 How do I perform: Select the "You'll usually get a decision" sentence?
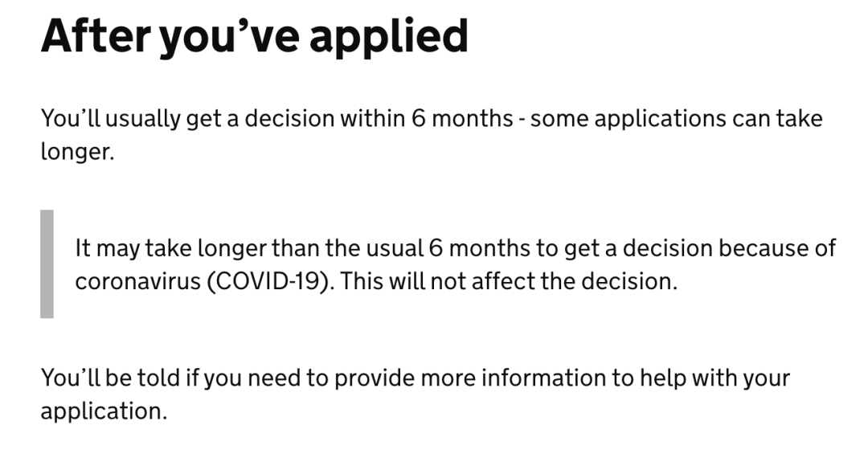[432, 134]
